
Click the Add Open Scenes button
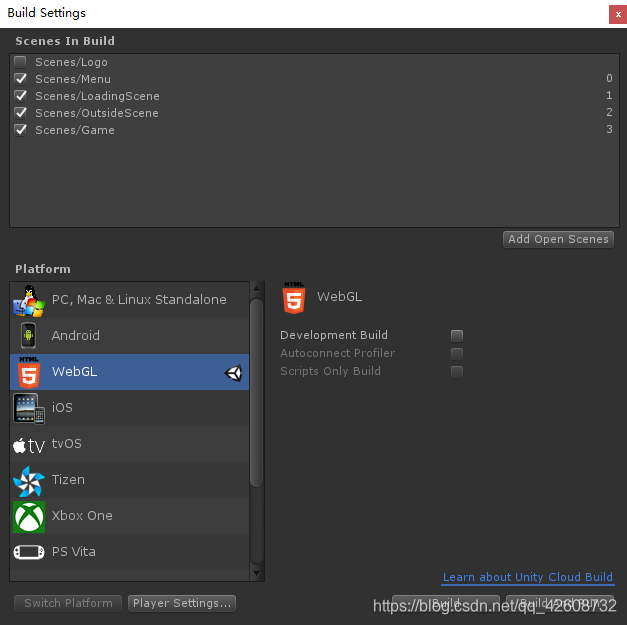558,239
